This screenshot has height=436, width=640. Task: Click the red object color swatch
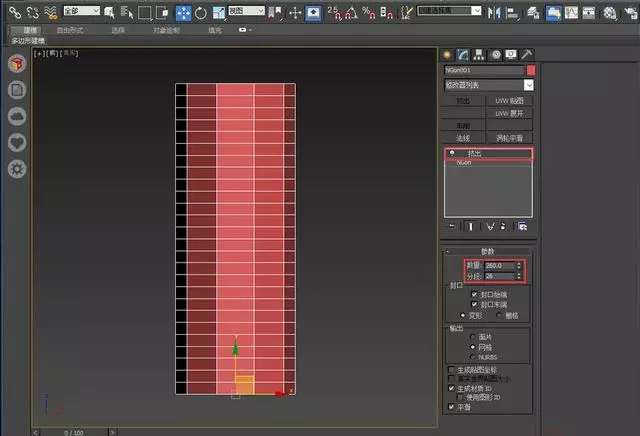(531, 70)
